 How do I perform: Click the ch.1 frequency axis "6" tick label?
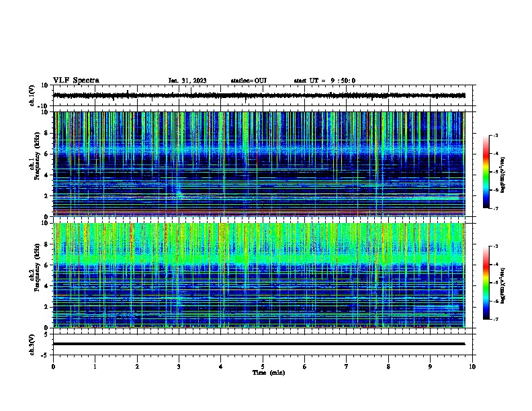pos(47,154)
